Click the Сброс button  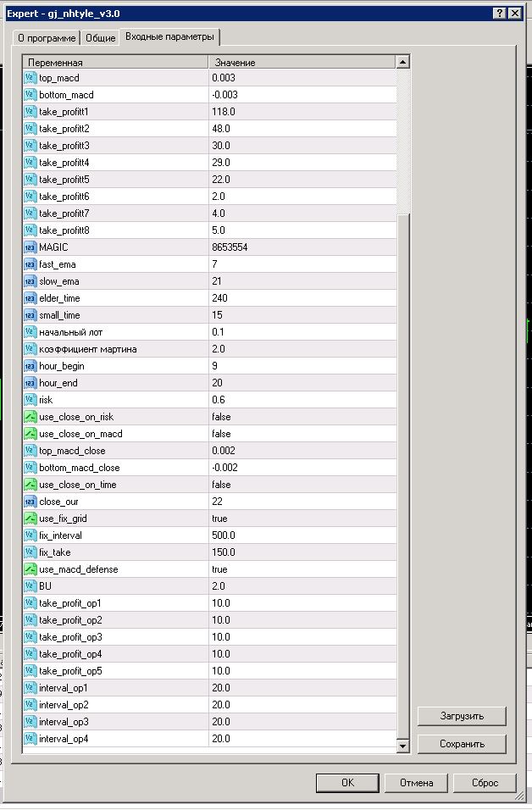click(485, 783)
